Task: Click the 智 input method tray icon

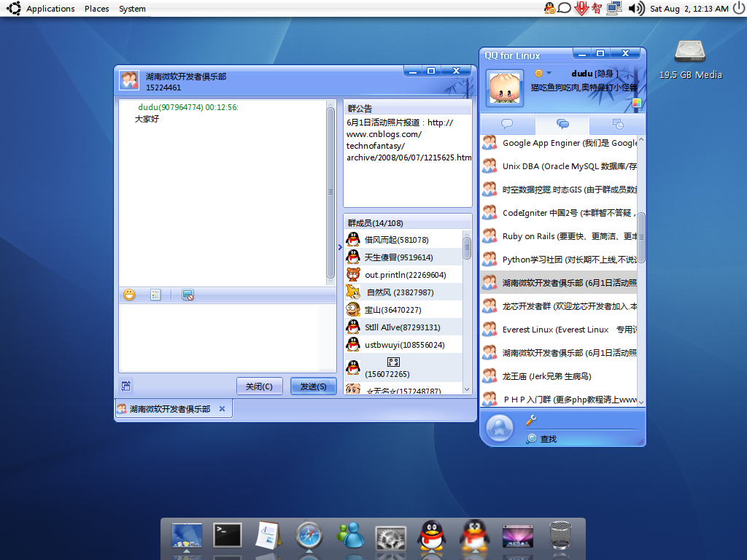Action: pyautogui.click(x=597, y=8)
